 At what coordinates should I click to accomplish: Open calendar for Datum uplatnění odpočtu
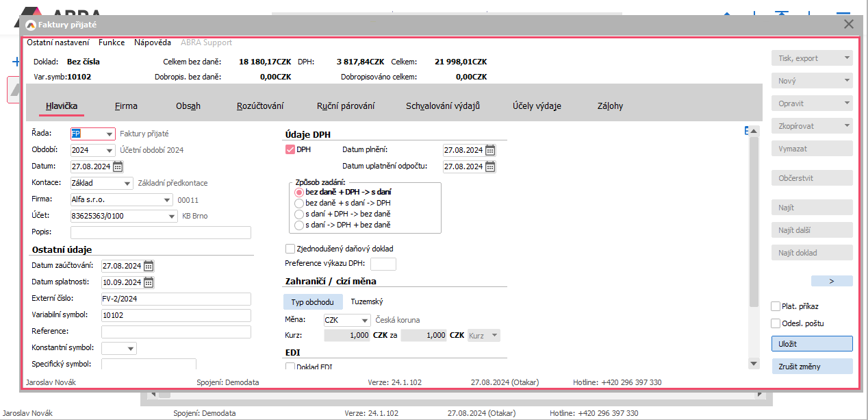point(489,166)
